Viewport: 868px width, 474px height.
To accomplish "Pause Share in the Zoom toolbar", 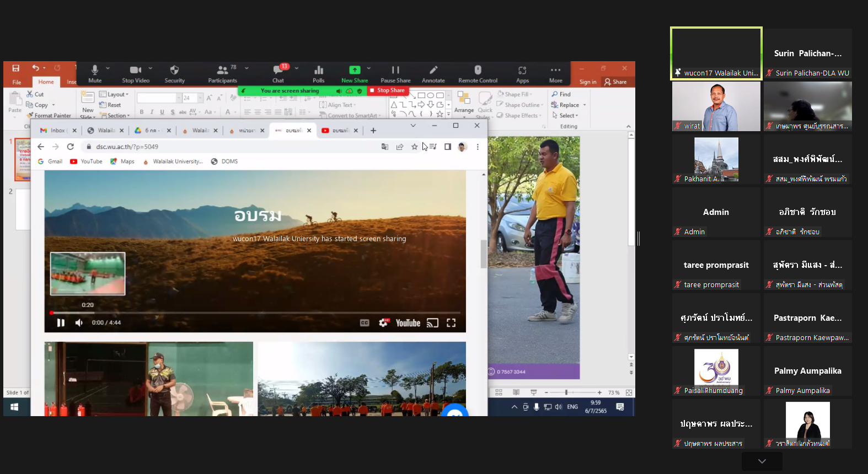I will (x=395, y=73).
